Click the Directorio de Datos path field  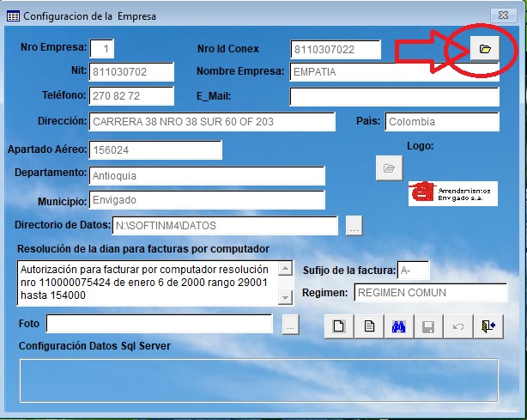click(225, 226)
